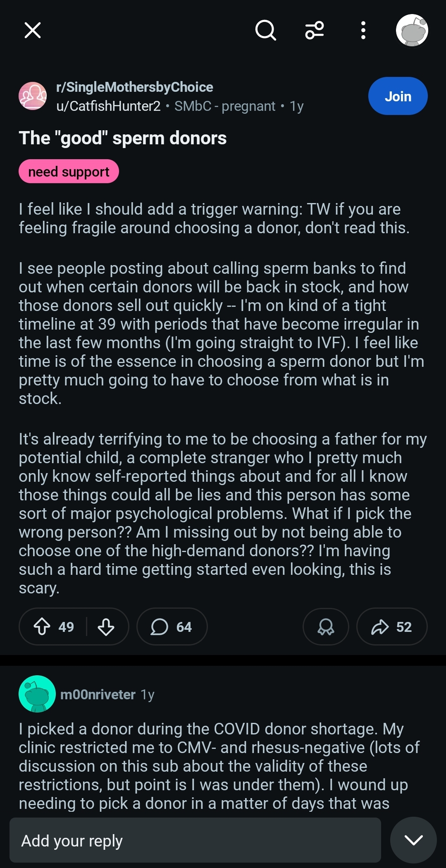The image size is (446, 868).
Task: Open search with the magnifier icon
Action: point(265,30)
